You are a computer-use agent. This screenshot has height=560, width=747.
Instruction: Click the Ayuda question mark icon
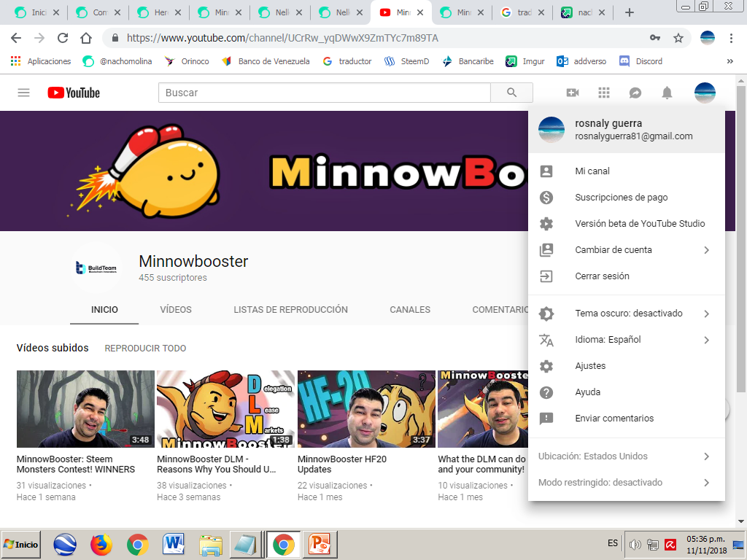click(546, 392)
